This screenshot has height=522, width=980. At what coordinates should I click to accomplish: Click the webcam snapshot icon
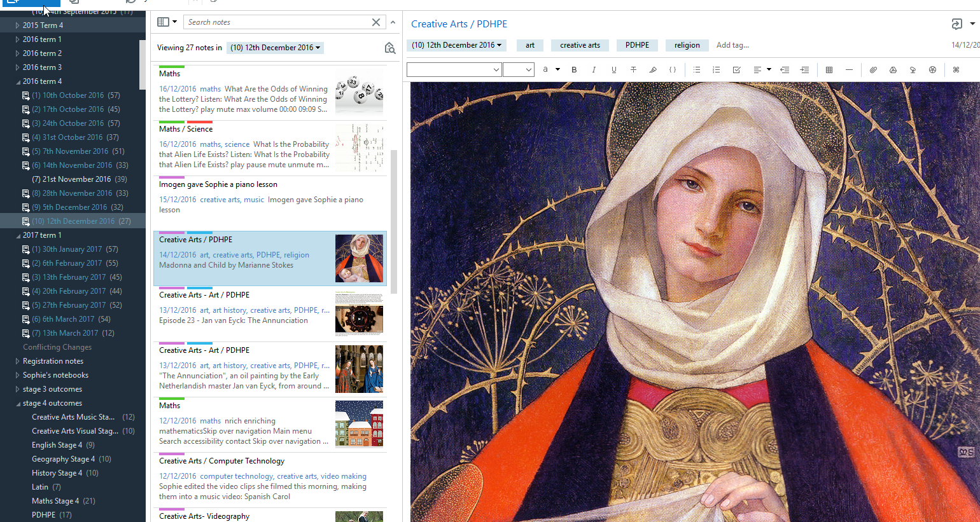pos(932,70)
